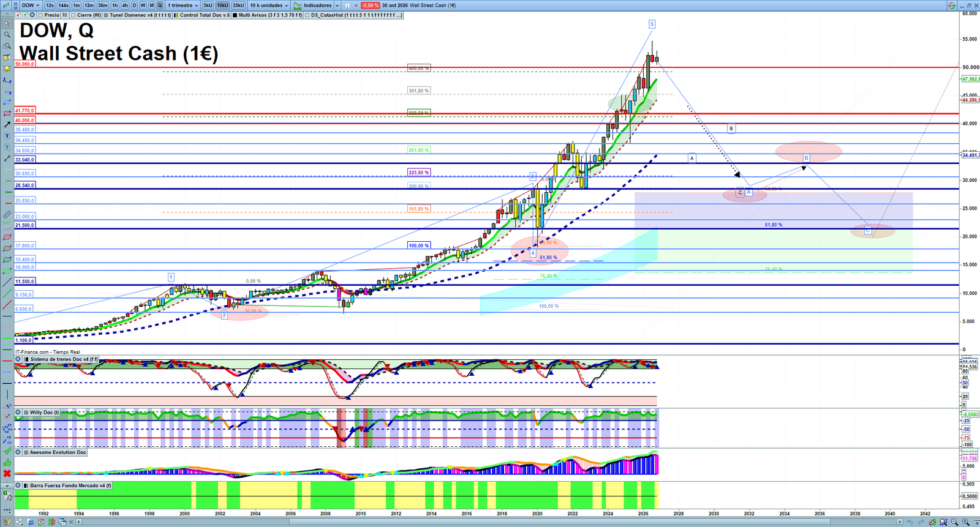
Task: Click the light green horizontal line tool
Action: [7, 338]
